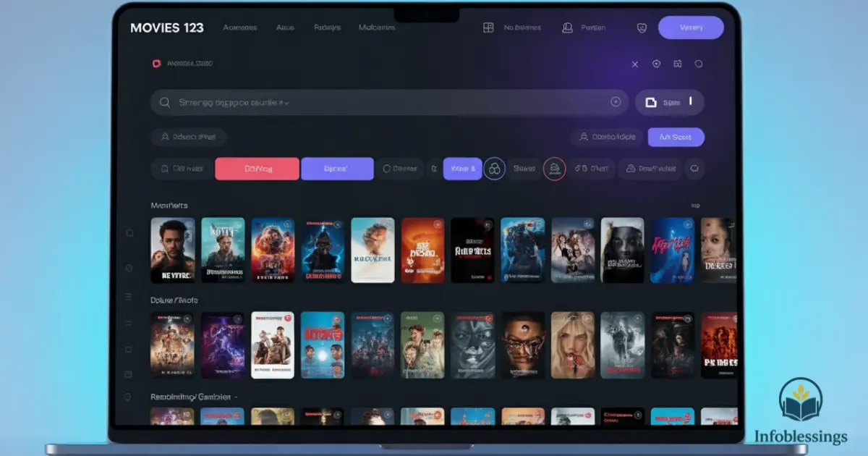
Task: Select the MOVIES 123 logo in the header
Action: 167,28
